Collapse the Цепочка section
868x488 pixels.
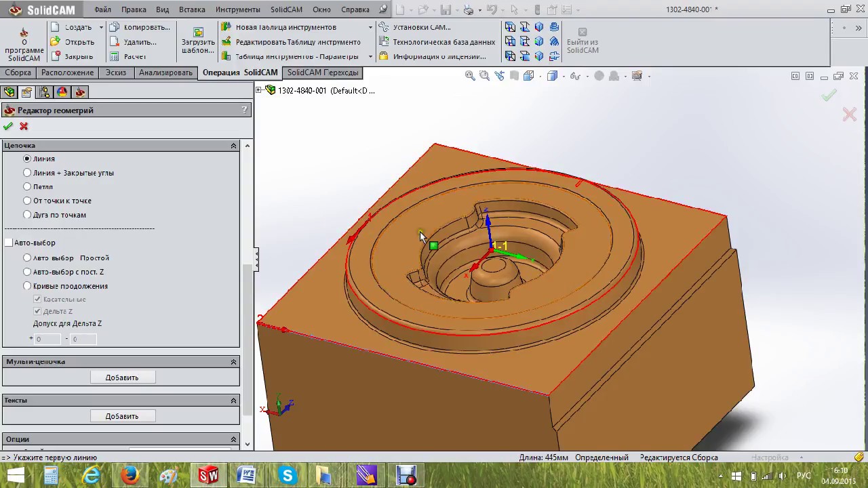[x=233, y=146]
